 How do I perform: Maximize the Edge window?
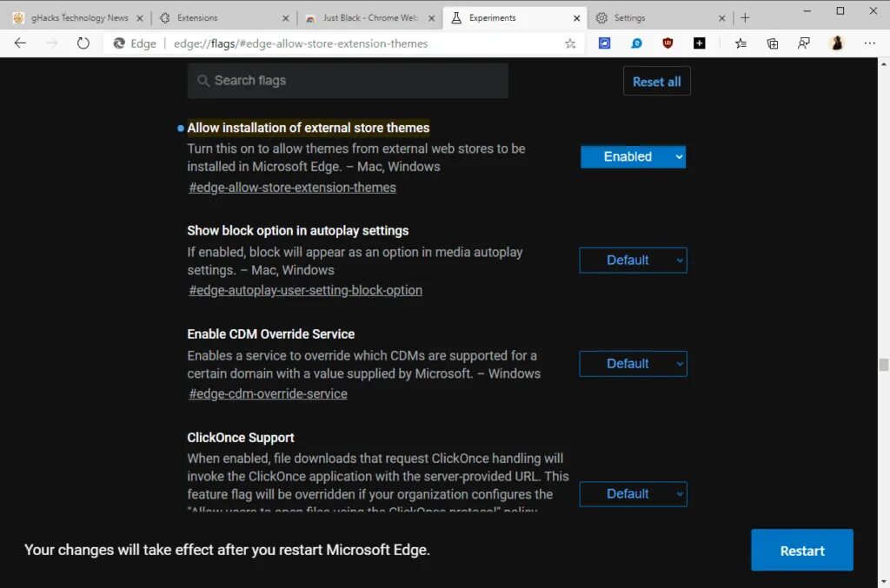point(840,10)
